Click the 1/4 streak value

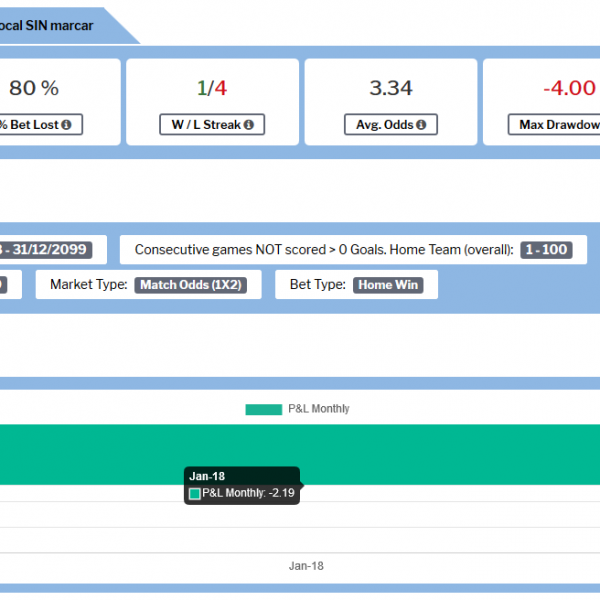[x=211, y=88]
